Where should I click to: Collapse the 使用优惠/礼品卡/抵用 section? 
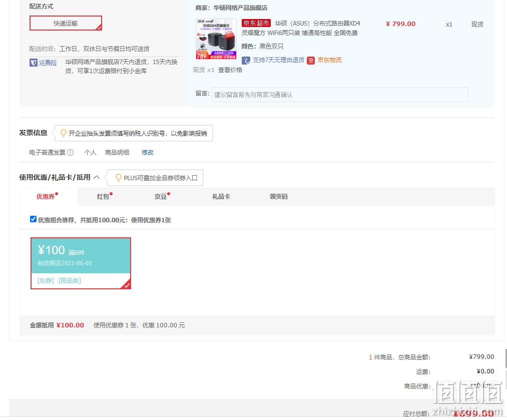click(97, 178)
